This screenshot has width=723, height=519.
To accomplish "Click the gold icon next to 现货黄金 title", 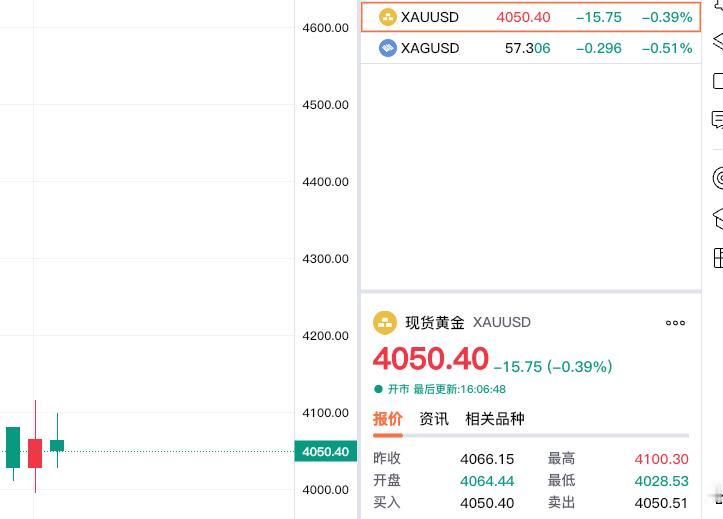I will pyautogui.click(x=385, y=322).
